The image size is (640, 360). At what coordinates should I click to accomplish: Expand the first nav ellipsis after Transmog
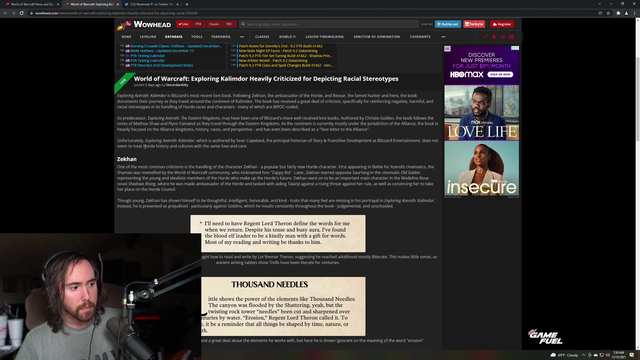pos(242,37)
